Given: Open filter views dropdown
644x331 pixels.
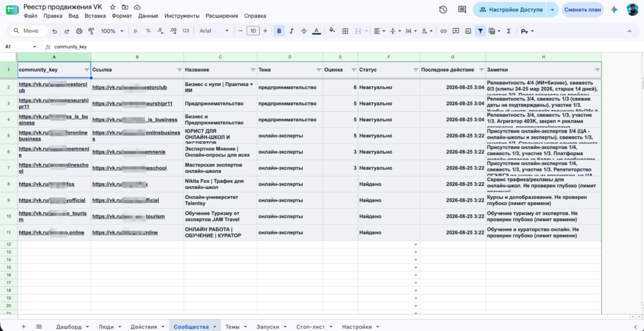Looking at the screenshot, I should click(x=494, y=31).
